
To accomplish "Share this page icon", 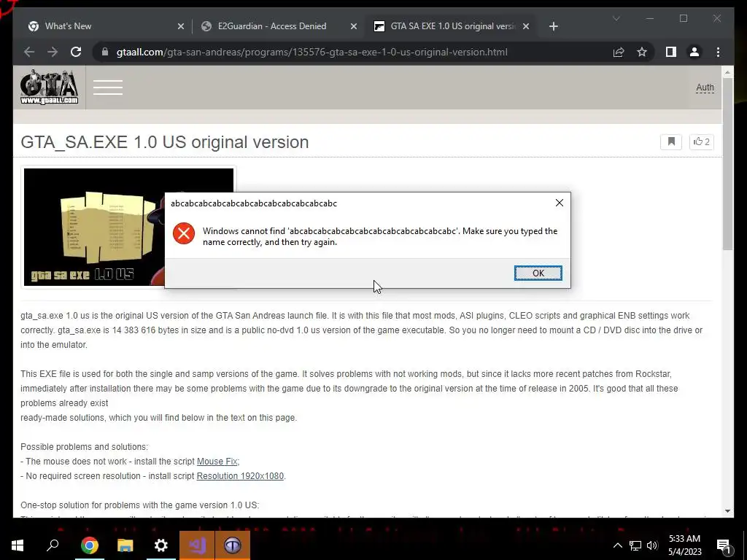I will point(619,52).
